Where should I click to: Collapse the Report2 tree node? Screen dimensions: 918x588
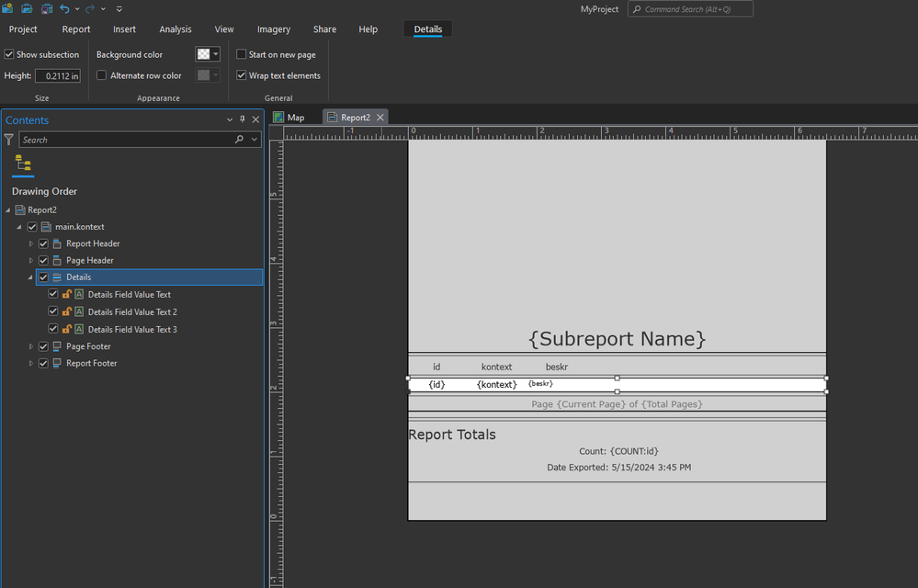(x=8, y=210)
